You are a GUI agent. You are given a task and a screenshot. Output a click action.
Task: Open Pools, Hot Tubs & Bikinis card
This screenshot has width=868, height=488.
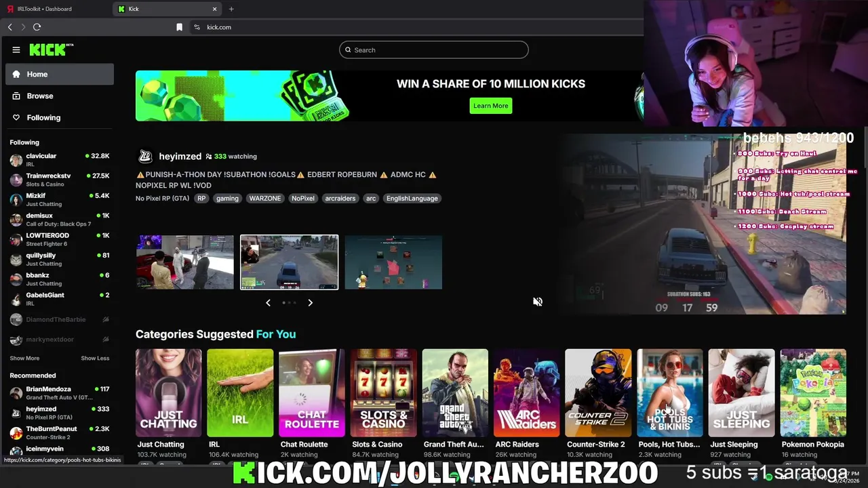(x=670, y=393)
